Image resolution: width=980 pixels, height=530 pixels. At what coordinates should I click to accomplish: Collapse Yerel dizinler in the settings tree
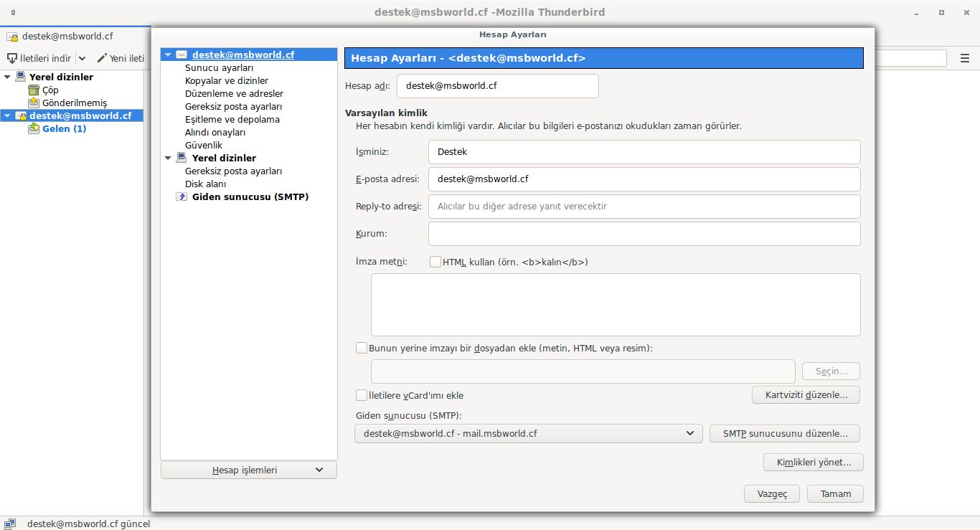click(x=168, y=158)
